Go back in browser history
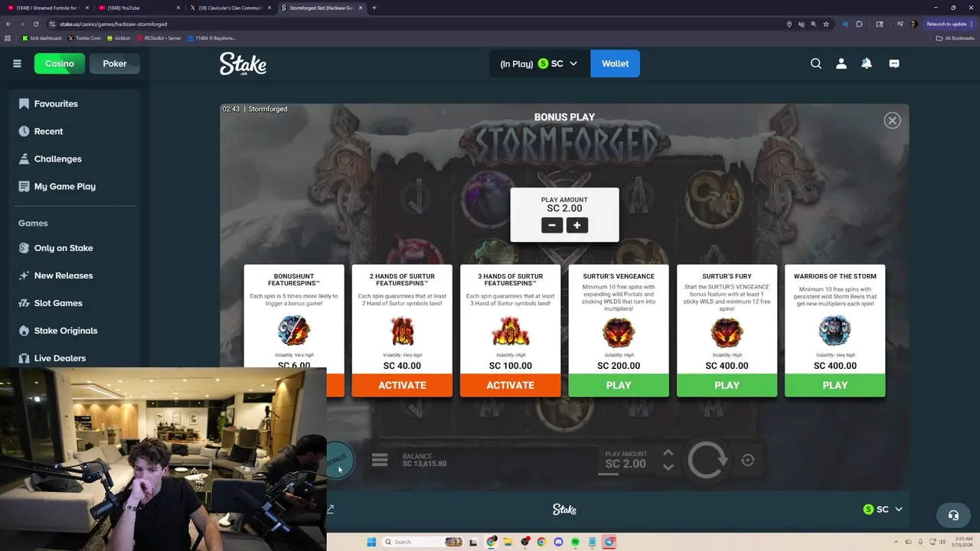Image resolution: width=980 pixels, height=551 pixels. 8,24
